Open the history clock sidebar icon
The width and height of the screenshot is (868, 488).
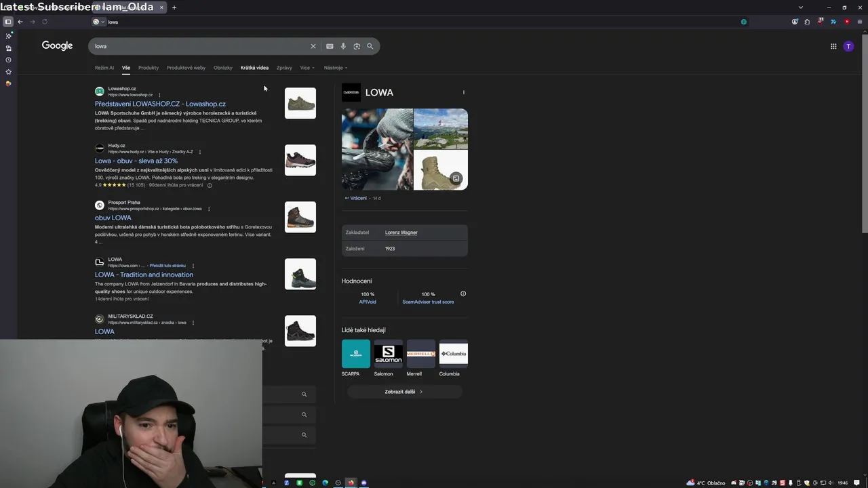[8, 60]
